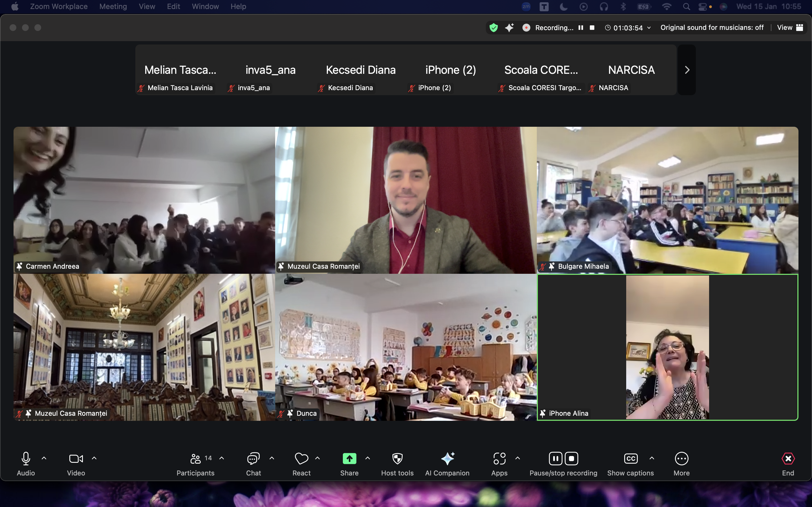Viewport: 812px width, 507px height.
Task: Expand the video options caret
Action: coord(94,458)
